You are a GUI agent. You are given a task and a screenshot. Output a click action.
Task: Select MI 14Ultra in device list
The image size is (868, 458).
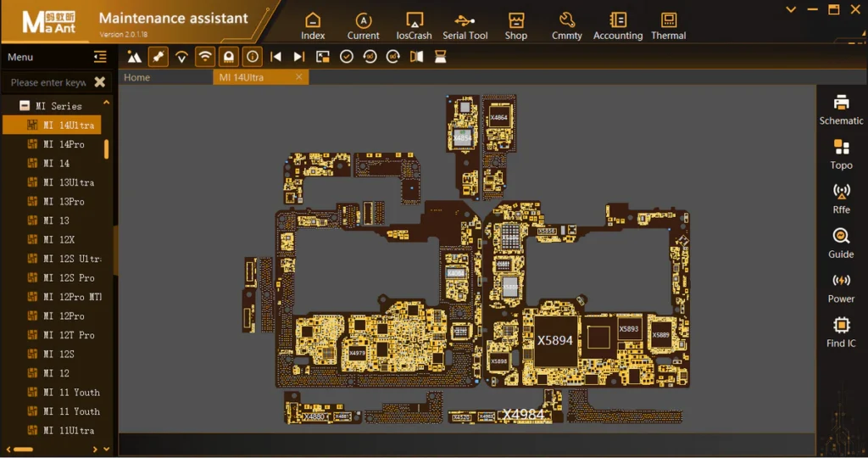coord(52,126)
